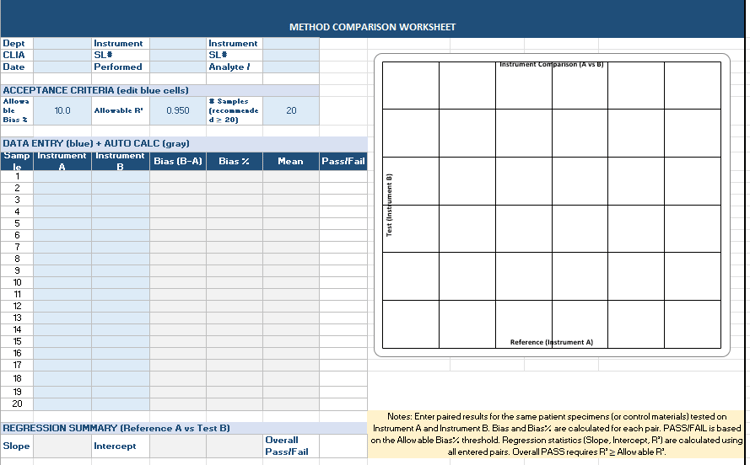Click the Slope label
The height and width of the screenshot is (465, 750).
point(16,446)
